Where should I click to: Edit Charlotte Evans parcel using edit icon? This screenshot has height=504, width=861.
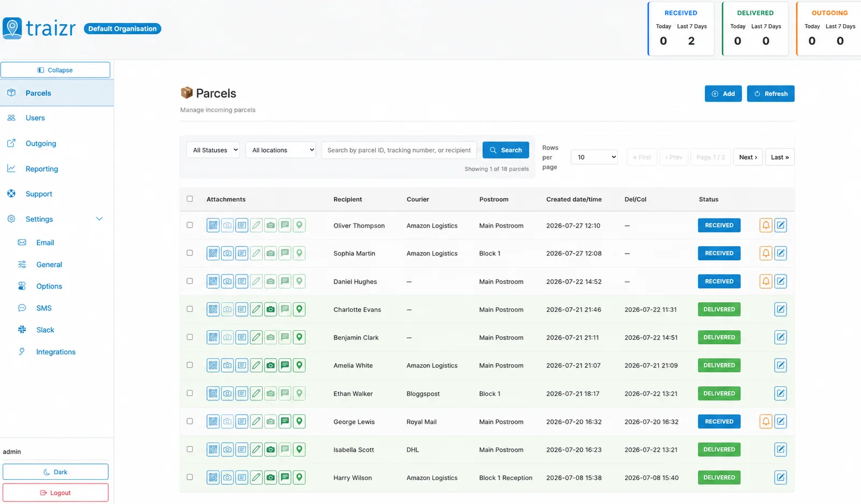click(781, 309)
